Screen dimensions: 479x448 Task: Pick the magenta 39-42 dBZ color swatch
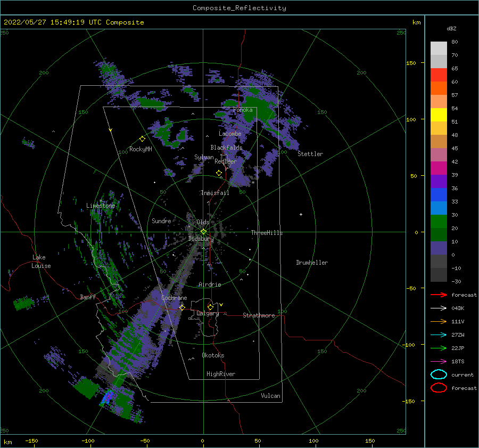[439, 168]
